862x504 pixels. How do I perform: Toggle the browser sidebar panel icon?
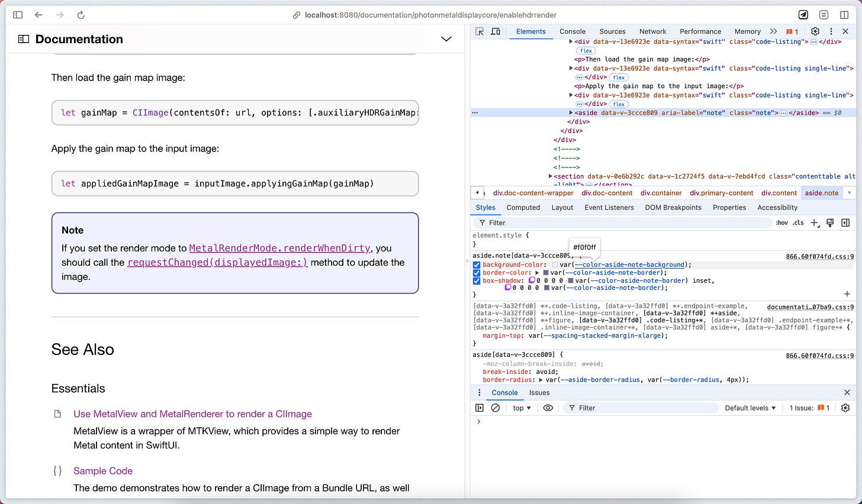coord(18,15)
